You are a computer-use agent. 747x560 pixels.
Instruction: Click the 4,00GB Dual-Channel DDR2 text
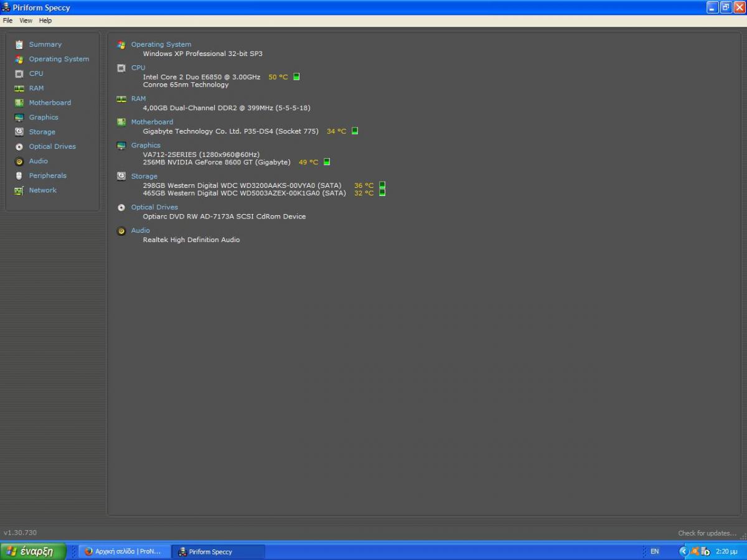pyautogui.click(x=226, y=108)
